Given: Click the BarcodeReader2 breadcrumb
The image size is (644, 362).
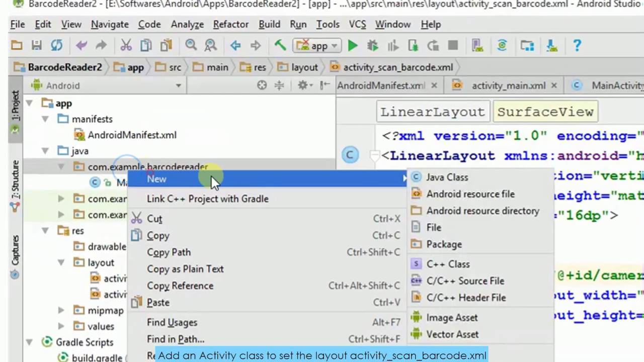Looking at the screenshot, I should click(58, 67).
